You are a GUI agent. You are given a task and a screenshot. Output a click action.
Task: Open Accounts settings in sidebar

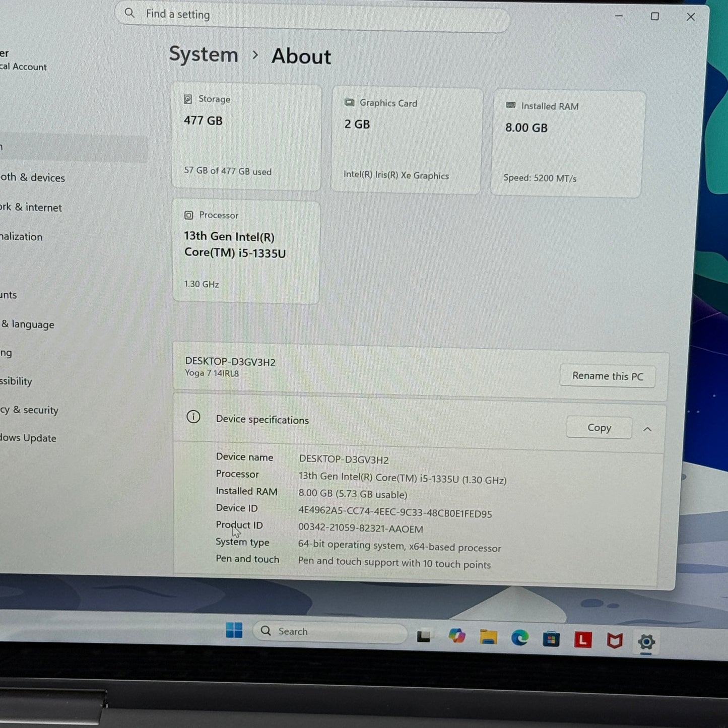[x=9, y=295]
